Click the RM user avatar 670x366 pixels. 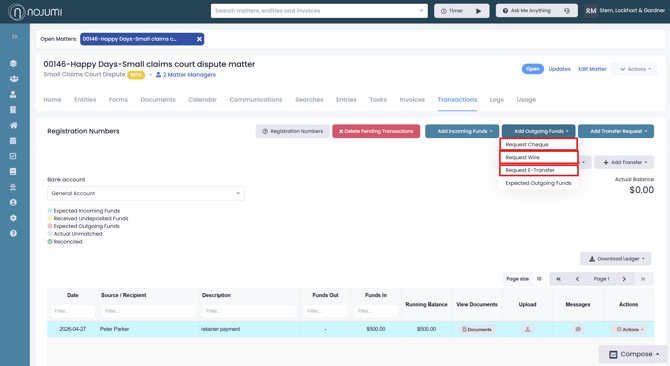click(591, 11)
